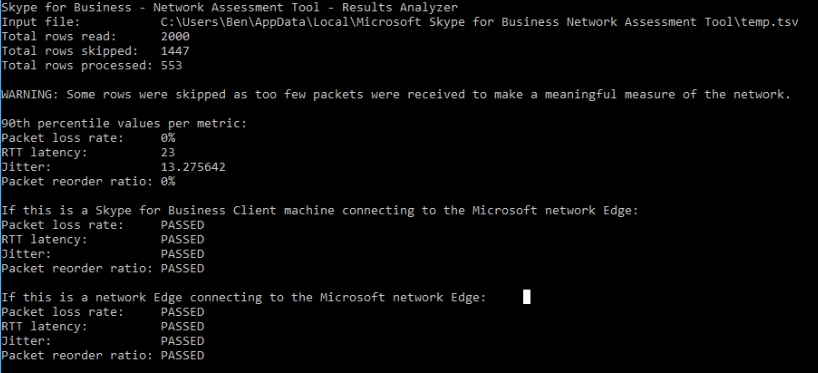Screen dimensions: 818x373
Task: Click PASSED for client Jitter
Action: [183, 254]
